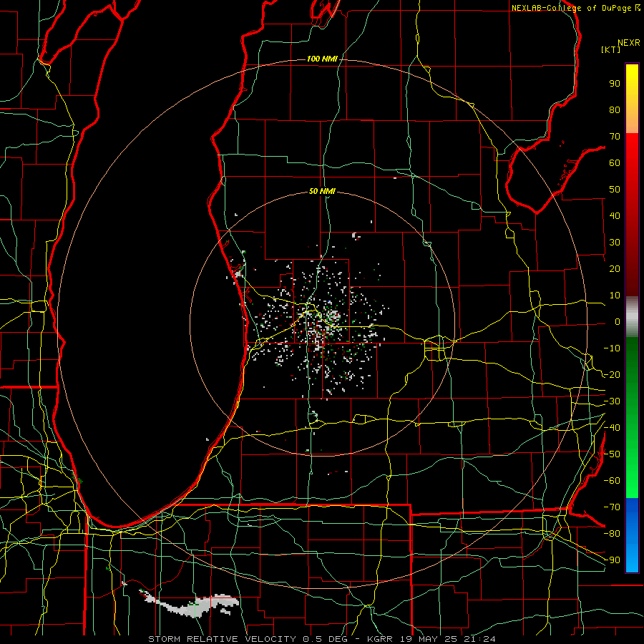
Task: Click the 70 value on the velocity scale
Action: (615, 137)
